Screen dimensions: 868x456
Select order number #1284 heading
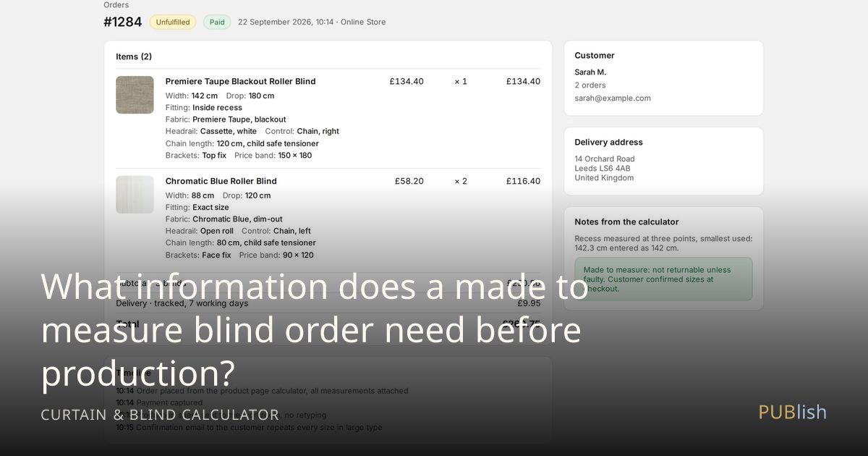click(123, 22)
